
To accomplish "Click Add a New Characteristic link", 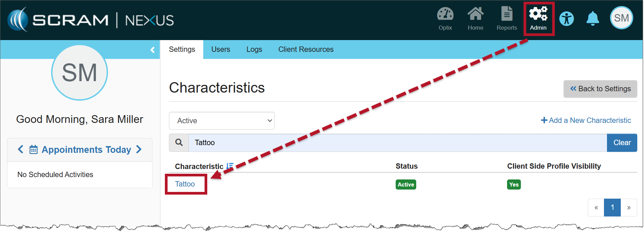I will [585, 121].
